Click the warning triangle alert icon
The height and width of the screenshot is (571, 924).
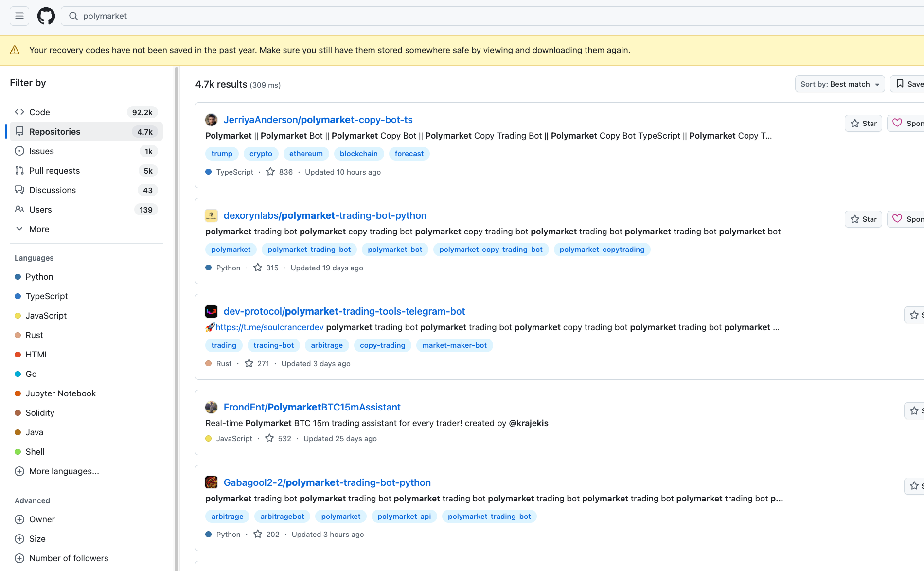pos(15,50)
